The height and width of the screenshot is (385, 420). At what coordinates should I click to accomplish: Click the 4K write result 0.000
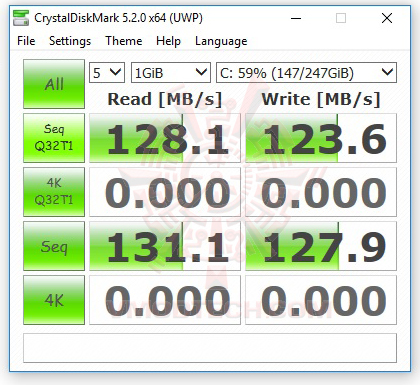[x=321, y=300]
